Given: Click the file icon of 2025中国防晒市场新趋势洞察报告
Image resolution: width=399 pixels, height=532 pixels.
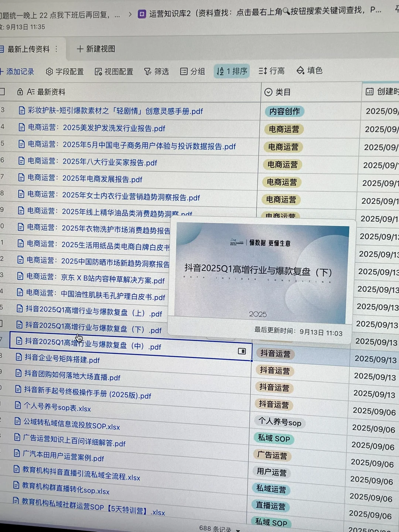Looking at the screenshot, I should click(21, 260).
